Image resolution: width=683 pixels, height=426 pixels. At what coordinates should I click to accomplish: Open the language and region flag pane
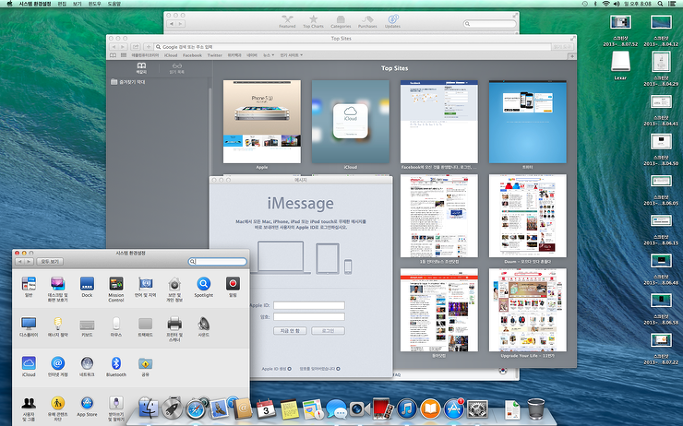click(x=145, y=287)
